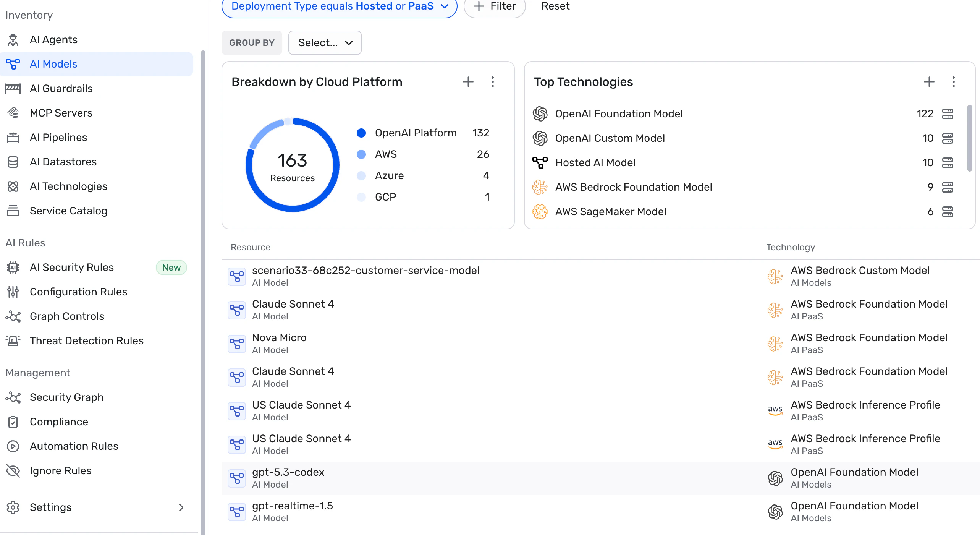980x535 pixels.
Task: Click the AI Agents sidebar icon
Action: point(13,40)
